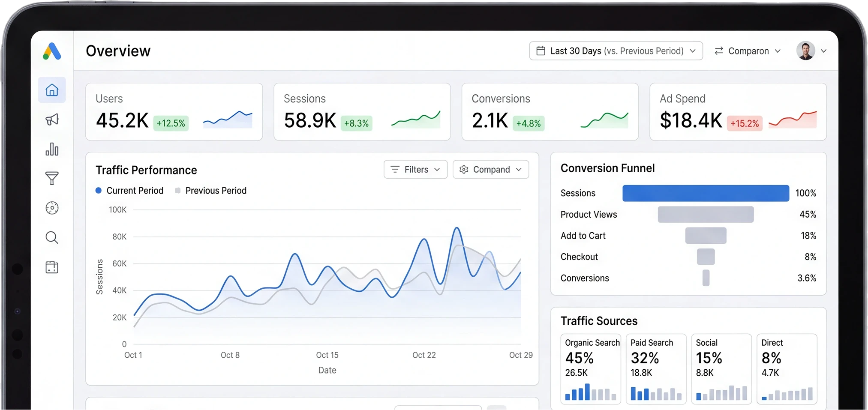Image resolution: width=868 pixels, height=410 pixels.
Task: Click the +15.2% Ad Spend change badge
Action: tap(745, 123)
